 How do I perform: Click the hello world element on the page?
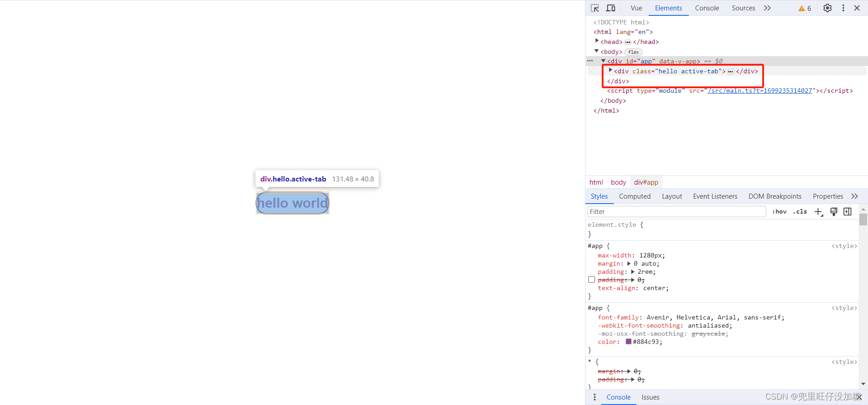tap(292, 203)
